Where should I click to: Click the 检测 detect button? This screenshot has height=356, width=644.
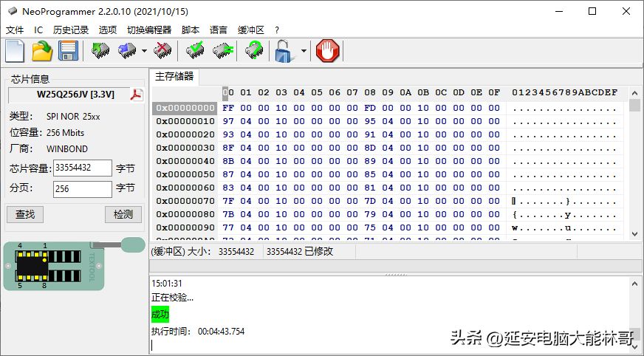(123, 214)
